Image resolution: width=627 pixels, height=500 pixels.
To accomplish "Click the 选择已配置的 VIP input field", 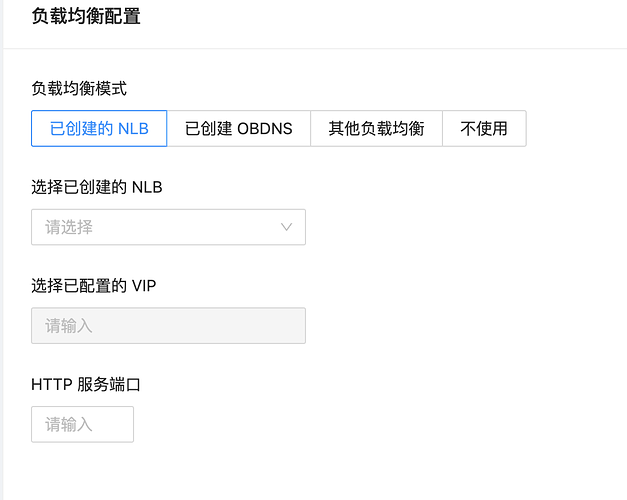I will [168, 326].
